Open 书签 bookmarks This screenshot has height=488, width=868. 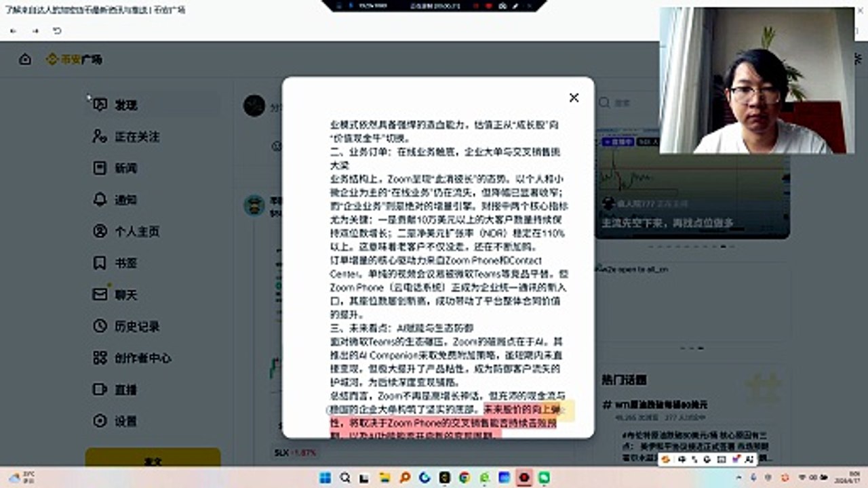coord(153,263)
